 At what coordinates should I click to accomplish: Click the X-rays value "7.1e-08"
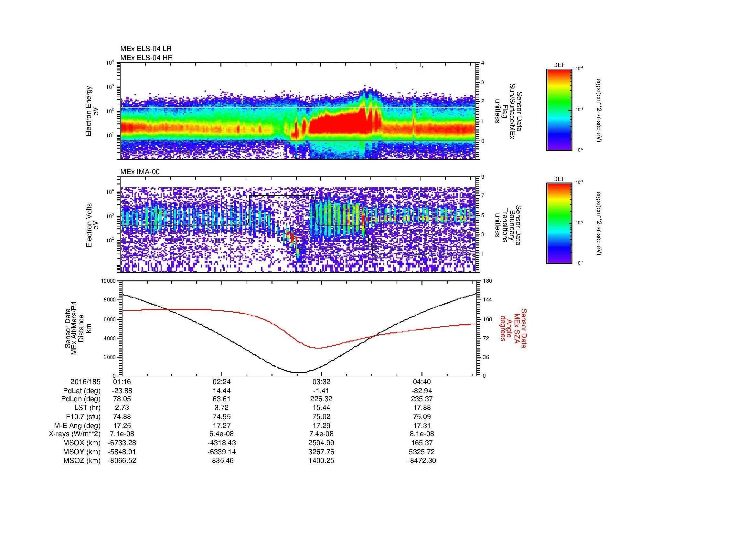tap(122, 434)
